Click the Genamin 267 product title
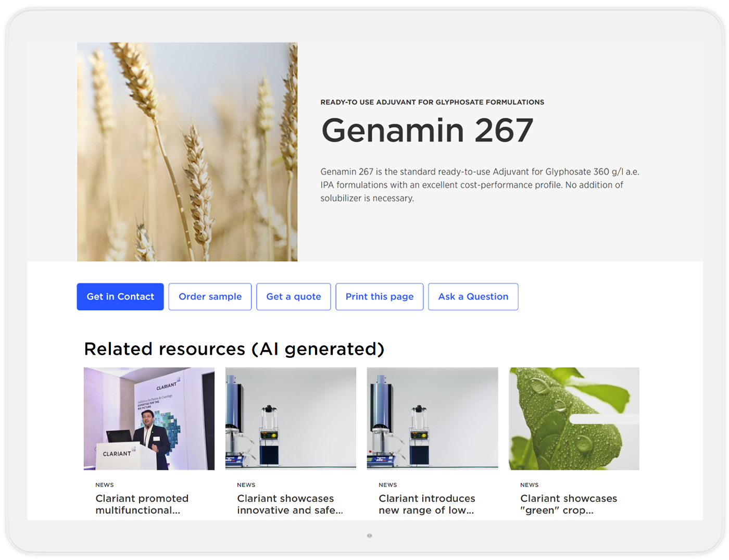 pyautogui.click(x=427, y=130)
